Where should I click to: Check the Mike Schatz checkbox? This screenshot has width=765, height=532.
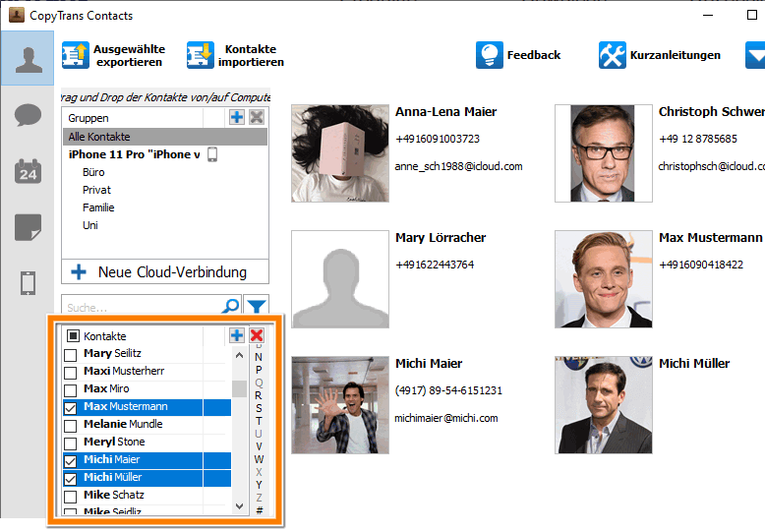(70, 497)
